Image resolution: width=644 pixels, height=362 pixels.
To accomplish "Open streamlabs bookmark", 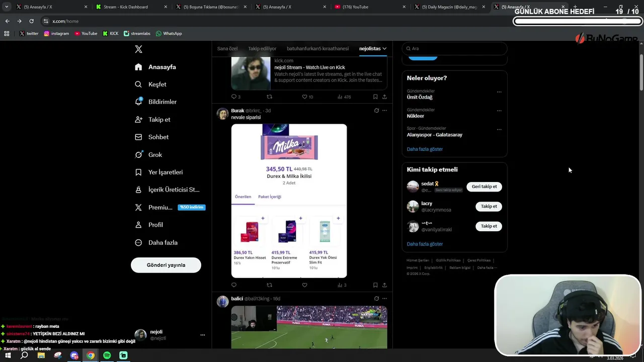I will pos(137,34).
